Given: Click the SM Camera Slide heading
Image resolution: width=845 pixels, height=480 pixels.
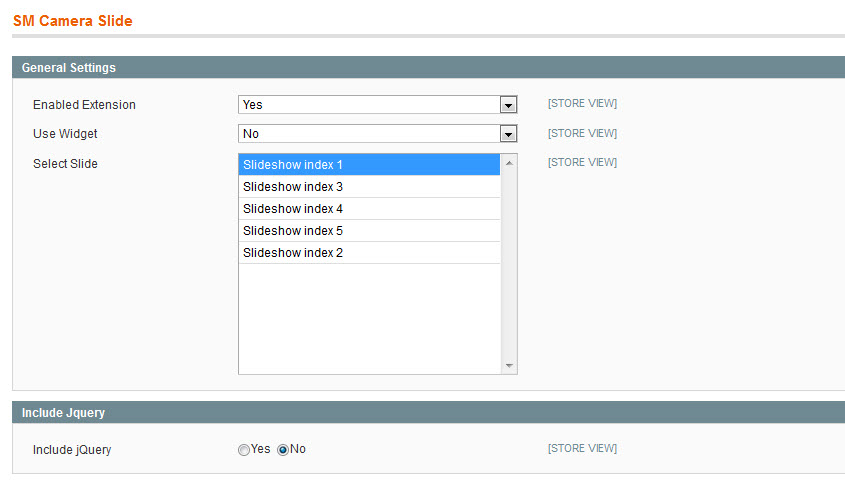Looking at the screenshot, I should tap(73, 21).
